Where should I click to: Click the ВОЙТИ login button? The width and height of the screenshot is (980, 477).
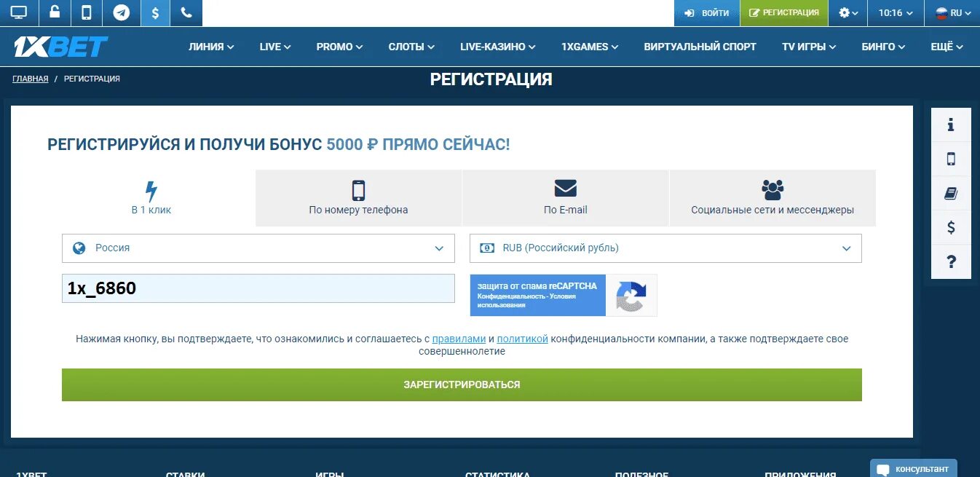(707, 12)
